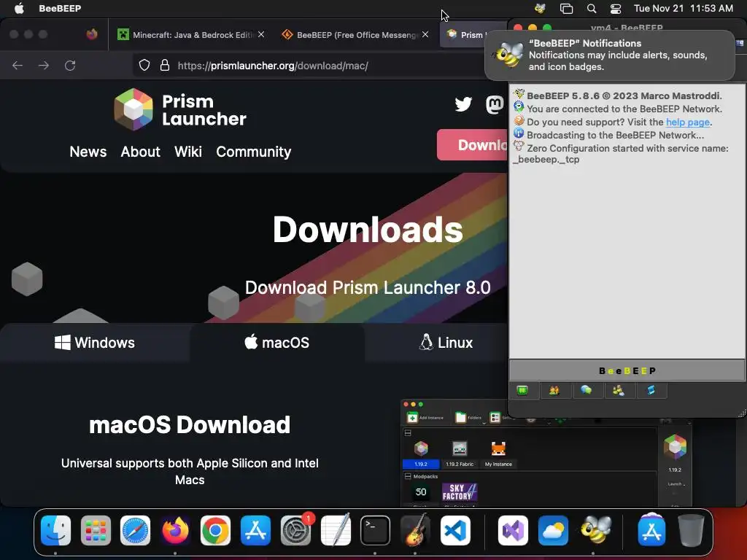Open the tracking protection shield icon
The height and width of the screenshot is (560, 747).
[144, 65]
